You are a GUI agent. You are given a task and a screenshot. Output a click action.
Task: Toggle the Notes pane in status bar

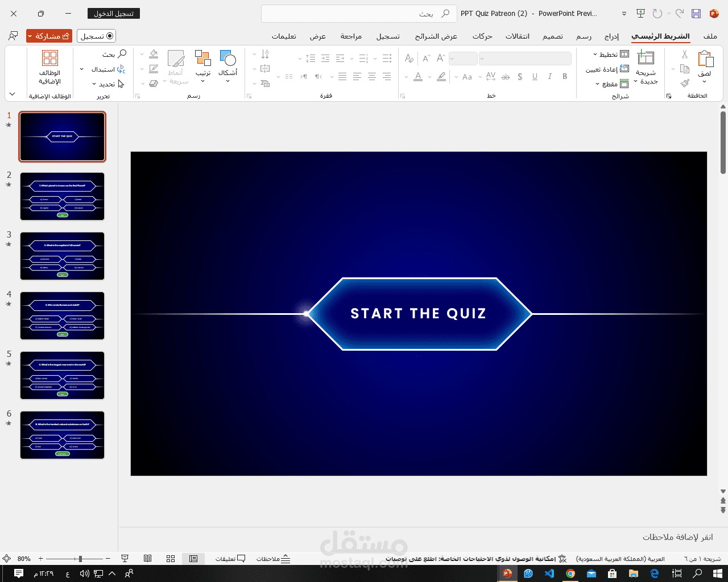click(274, 559)
